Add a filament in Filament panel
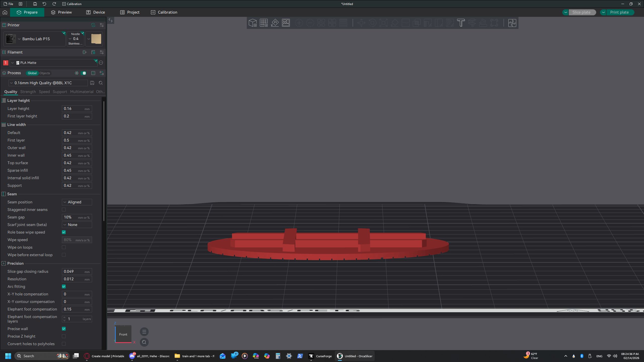 pos(85,52)
